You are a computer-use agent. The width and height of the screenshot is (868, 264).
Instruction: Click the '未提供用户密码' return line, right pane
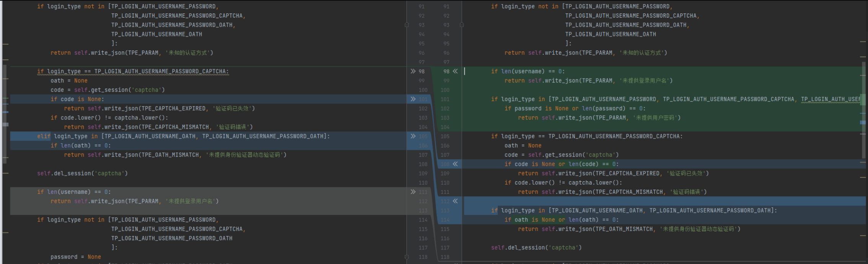click(x=599, y=118)
